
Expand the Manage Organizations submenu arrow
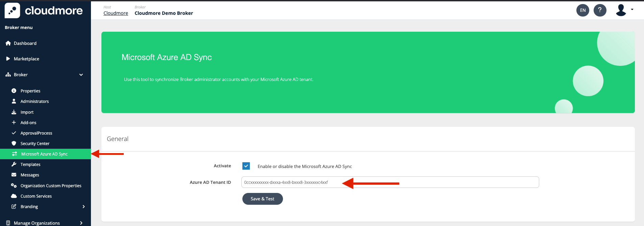[x=81, y=223]
